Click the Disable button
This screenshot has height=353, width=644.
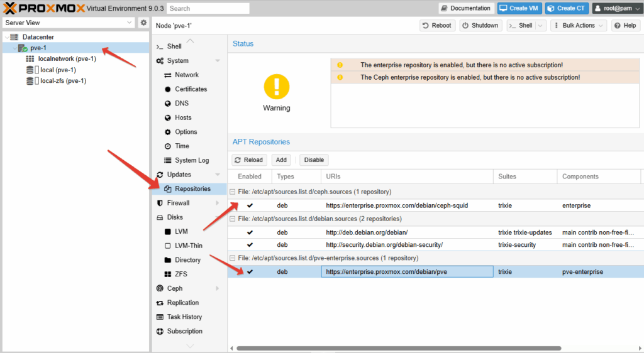coord(314,160)
